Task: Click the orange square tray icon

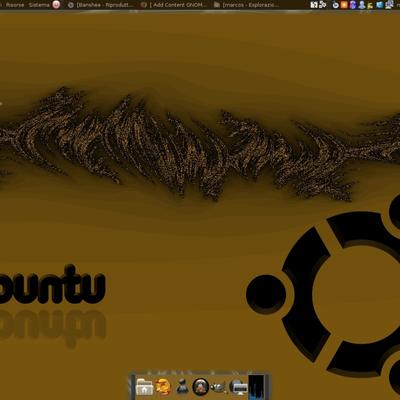Action: coord(344,5)
